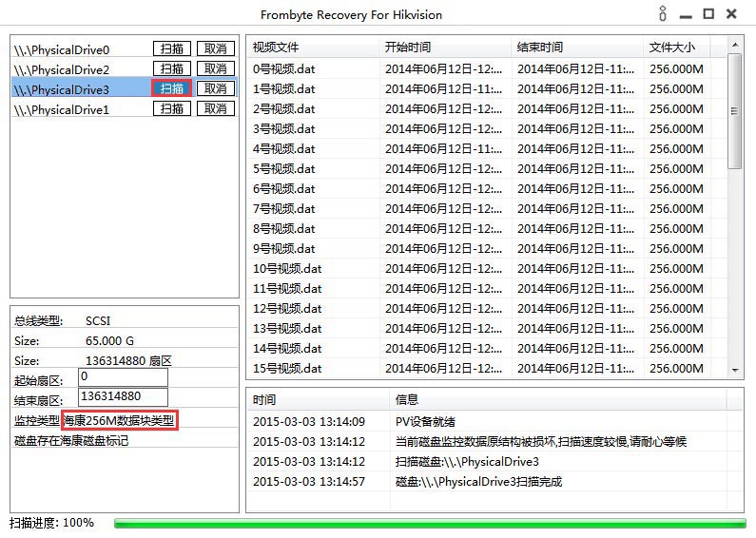Click the file list vertical scrollbar thumb
The image size is (756, 538).
(x=735, y=111)
